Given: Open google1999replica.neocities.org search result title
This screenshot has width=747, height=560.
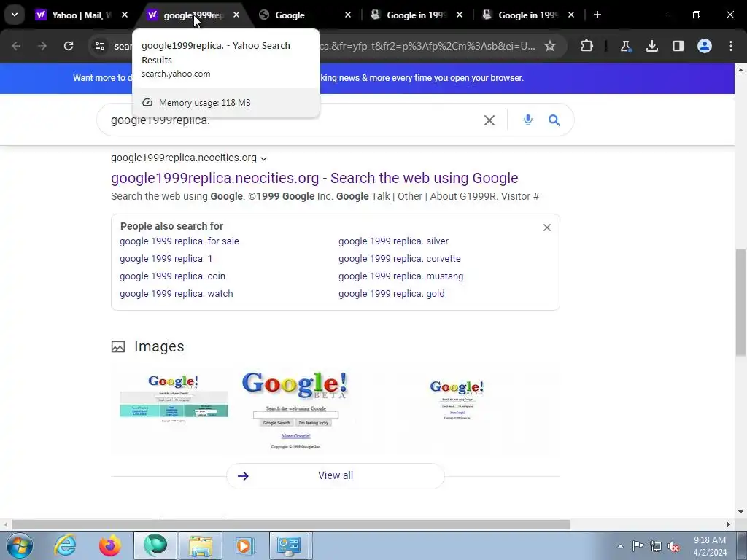Looking at the screenshot, I should pos(314,178).
